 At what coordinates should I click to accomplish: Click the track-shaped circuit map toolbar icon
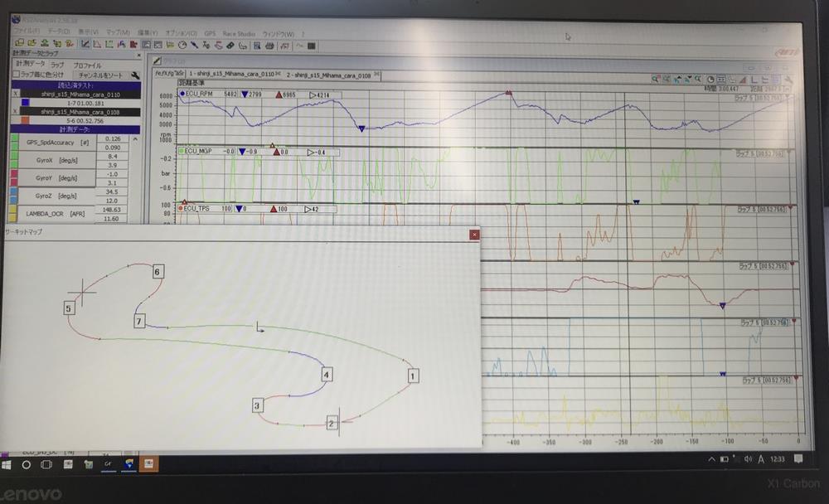click(x=243, y=46)
